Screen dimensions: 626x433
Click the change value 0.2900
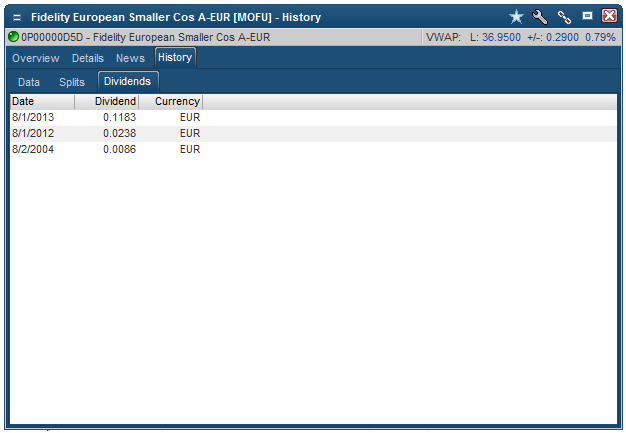click(x=562, y=38)
